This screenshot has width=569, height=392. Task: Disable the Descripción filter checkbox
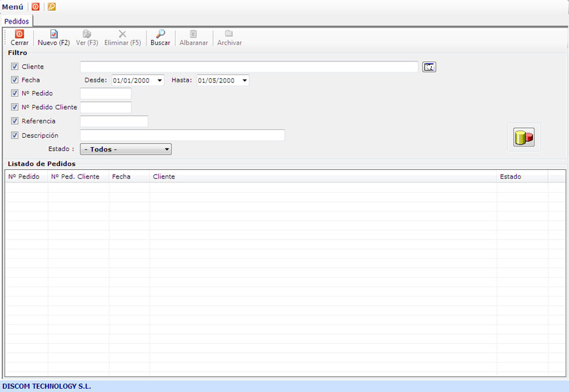tap(15, 135)
